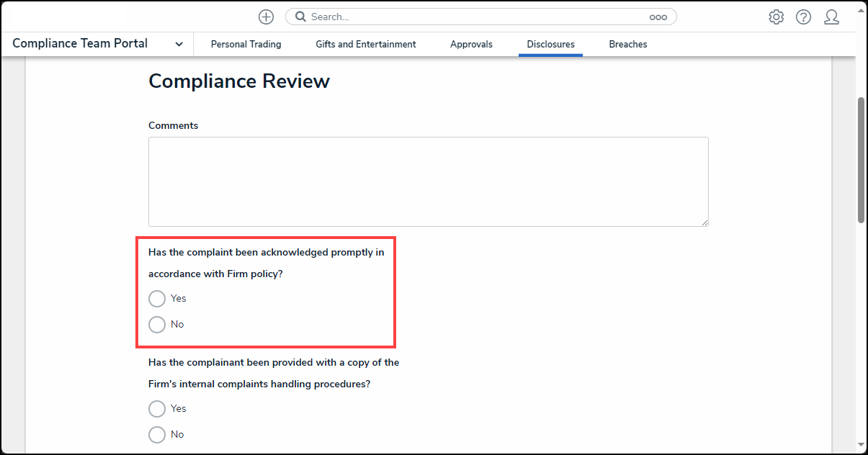Open the ellipsis options in search bar
The height and width of the screenshot is (455, 868).
[x=658, y=17]
